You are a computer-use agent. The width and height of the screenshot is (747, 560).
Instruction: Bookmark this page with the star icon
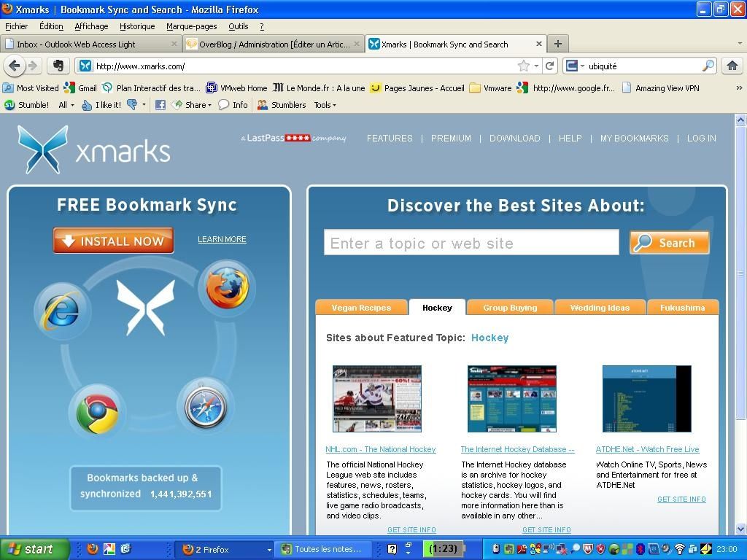[523, 66]
